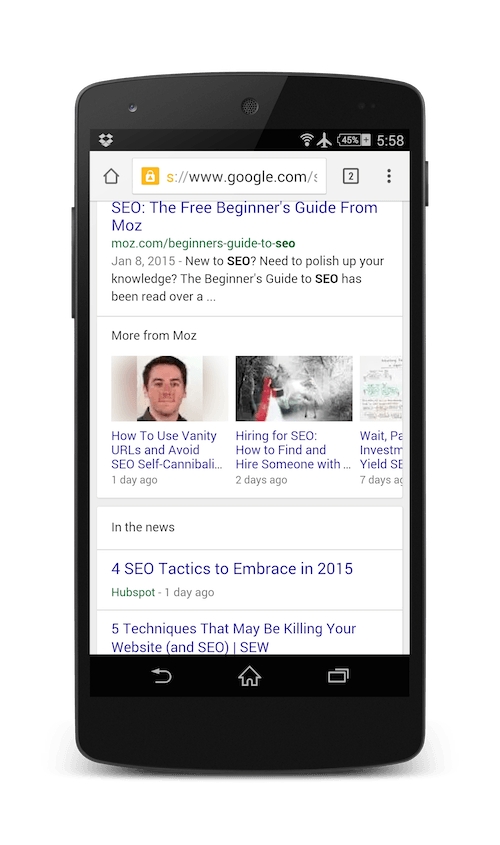The height and width of the screenshot is (845, 500).
Task: Open 4 SEO Tactics to Embrace in 2015
Action: [232, 569]
